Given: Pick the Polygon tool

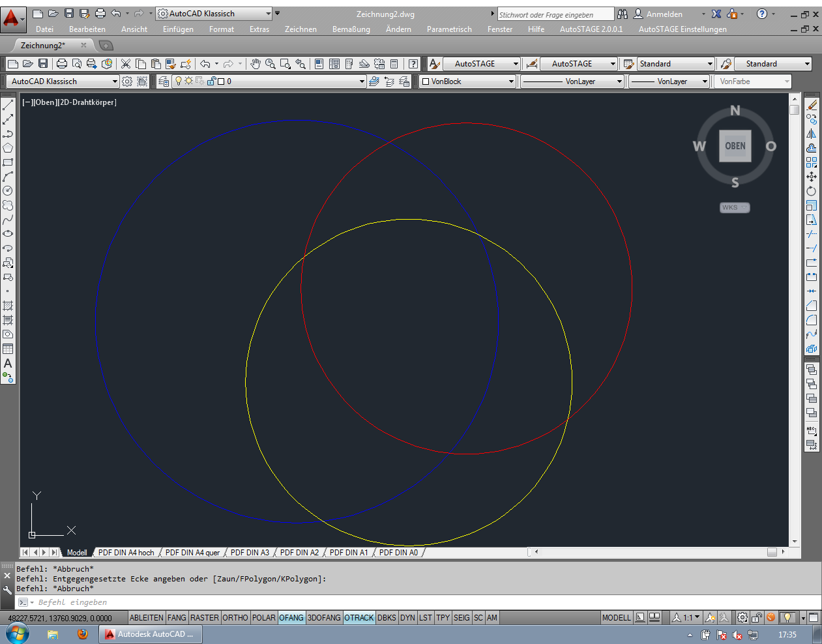Looking at the screenshot, I should [x=8, y=148].
